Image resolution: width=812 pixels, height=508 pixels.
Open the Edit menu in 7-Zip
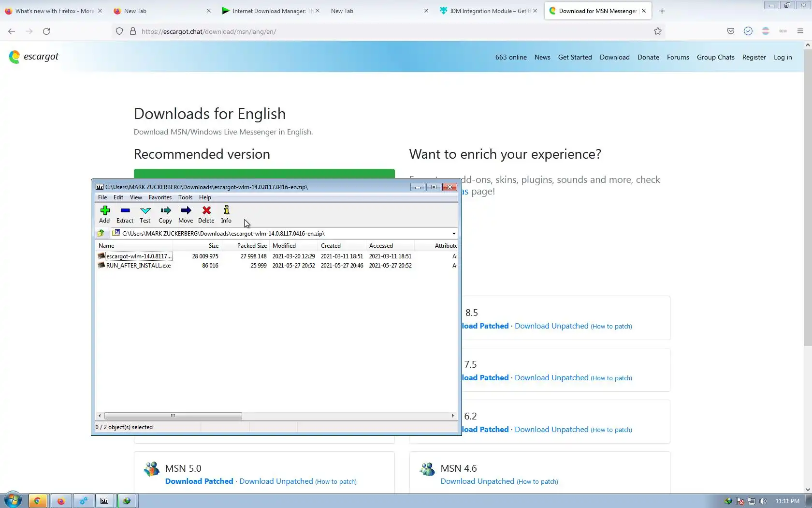click(x=118, y=197)
